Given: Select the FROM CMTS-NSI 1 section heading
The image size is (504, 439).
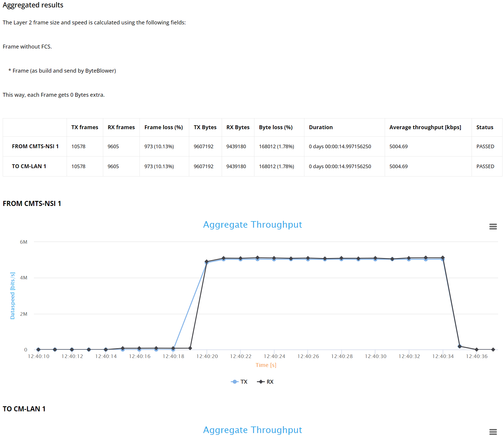Looking at the screenshot, I should 32,203.
